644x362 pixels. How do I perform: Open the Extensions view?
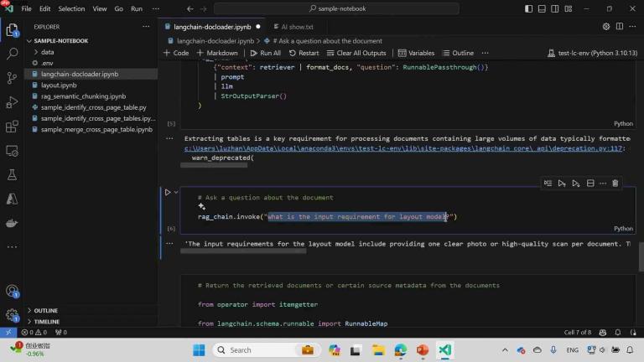(12, 127)
